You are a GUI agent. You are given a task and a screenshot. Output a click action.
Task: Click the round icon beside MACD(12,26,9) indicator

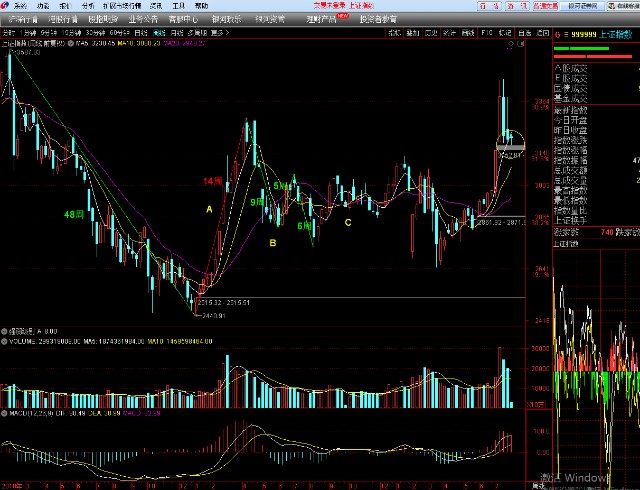[x=4, y=413]
